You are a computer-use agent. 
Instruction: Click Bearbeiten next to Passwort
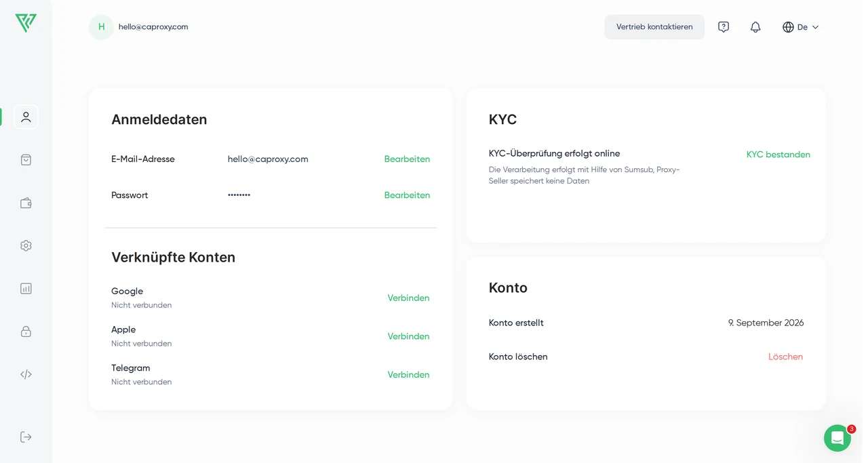pos(407,195)
